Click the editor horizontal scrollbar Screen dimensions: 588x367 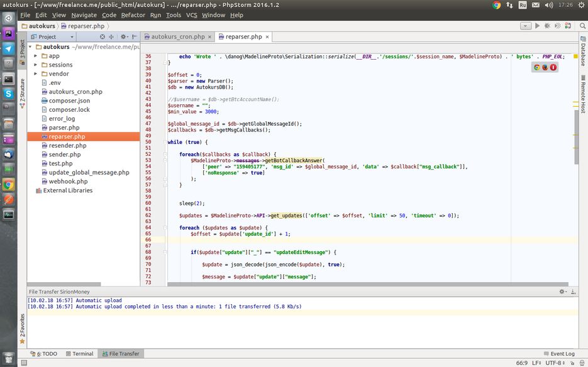pos(367,284)
